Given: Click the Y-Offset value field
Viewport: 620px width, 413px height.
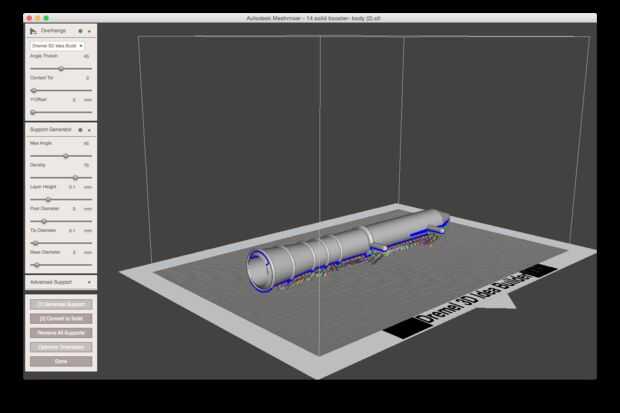Looking at the screenshot, I should click(74, 100).
